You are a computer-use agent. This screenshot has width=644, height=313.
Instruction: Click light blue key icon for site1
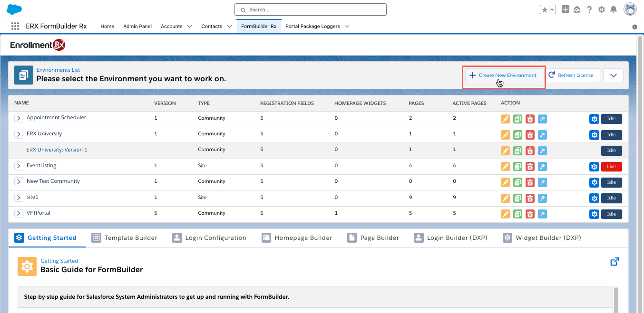point(542,198)
